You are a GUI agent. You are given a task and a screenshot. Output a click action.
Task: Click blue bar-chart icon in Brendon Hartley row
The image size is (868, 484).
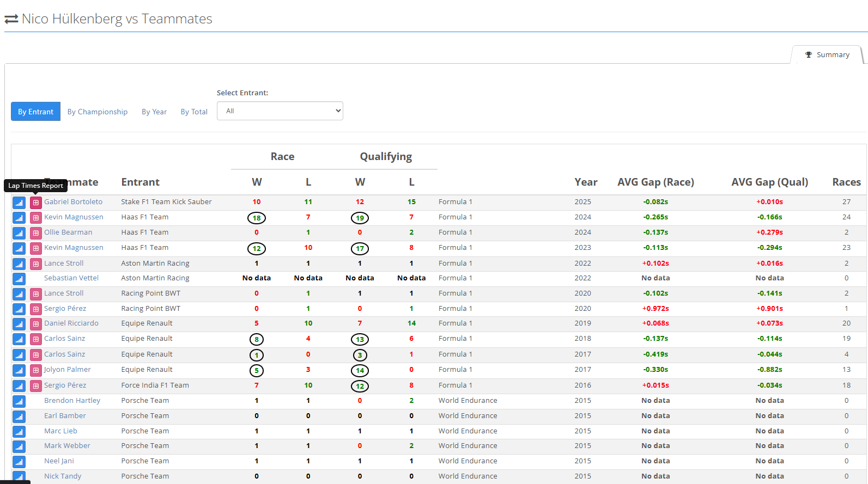tap(19, 401)
